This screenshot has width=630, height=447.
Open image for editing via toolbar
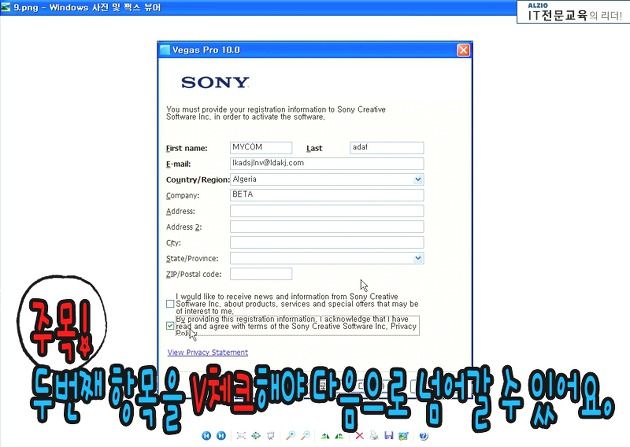pyautogui.click(x=403, y=436)
